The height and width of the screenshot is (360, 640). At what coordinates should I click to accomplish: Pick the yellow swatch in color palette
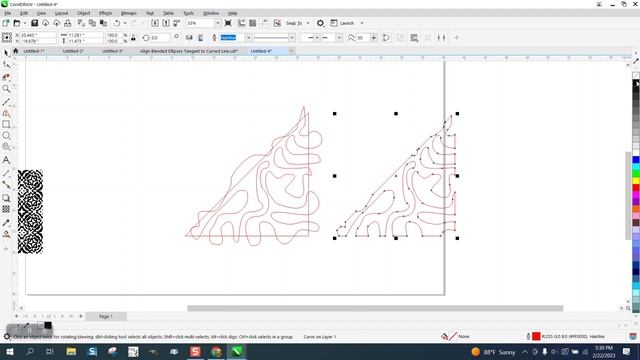click(636, 180)
